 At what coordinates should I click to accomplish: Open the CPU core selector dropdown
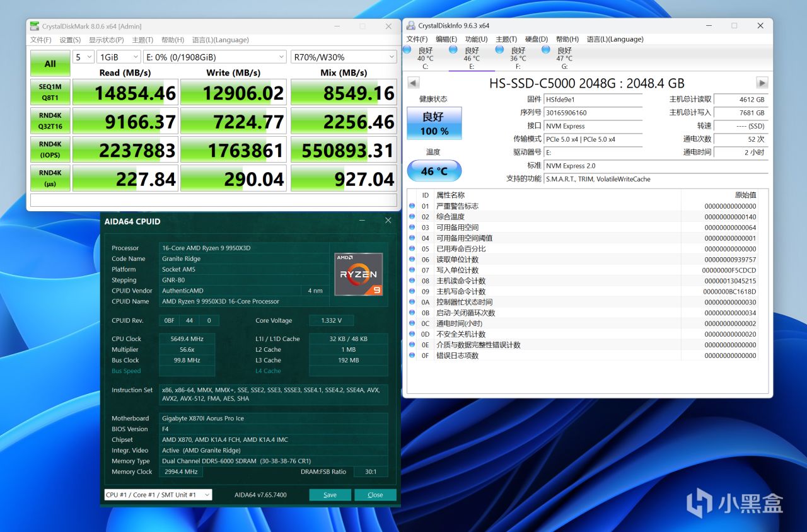point(158,495)
